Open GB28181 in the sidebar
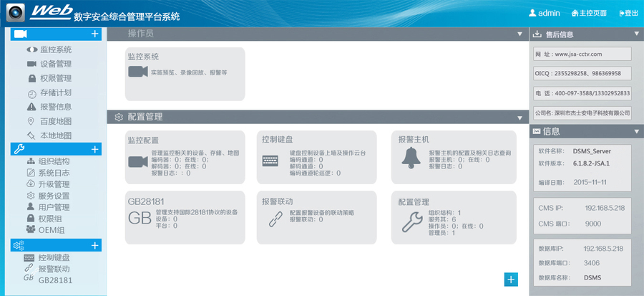Image resolution: width=644 pixels, height=296 pixels. (55, 280)
